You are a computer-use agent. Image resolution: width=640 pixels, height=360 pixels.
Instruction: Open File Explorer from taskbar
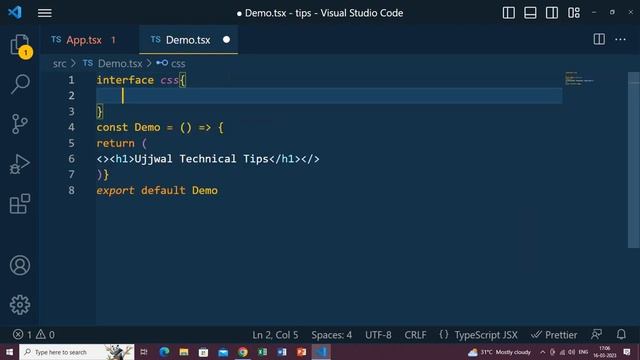pos(184,352)
